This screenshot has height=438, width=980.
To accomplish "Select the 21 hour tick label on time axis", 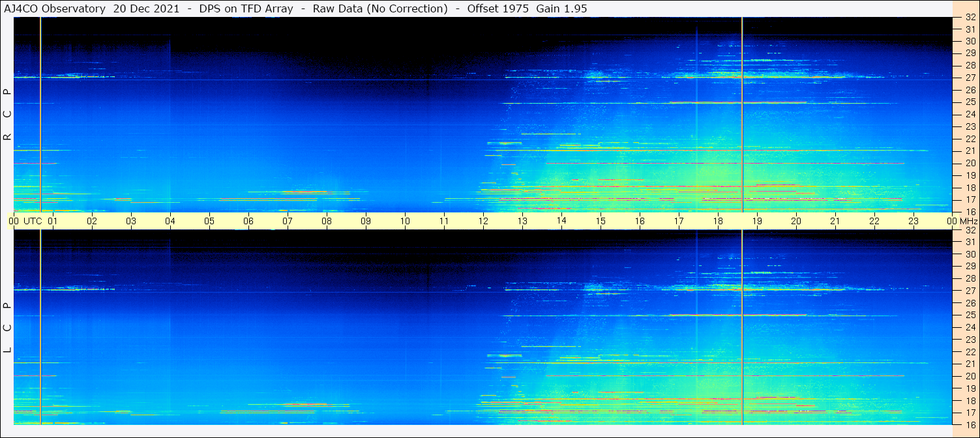I will point(835,221).
